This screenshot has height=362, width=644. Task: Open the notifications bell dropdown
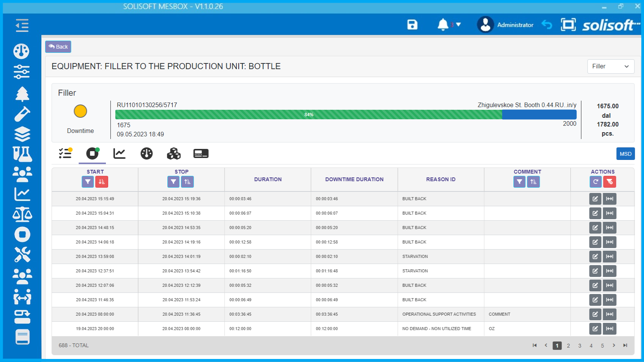449,25
